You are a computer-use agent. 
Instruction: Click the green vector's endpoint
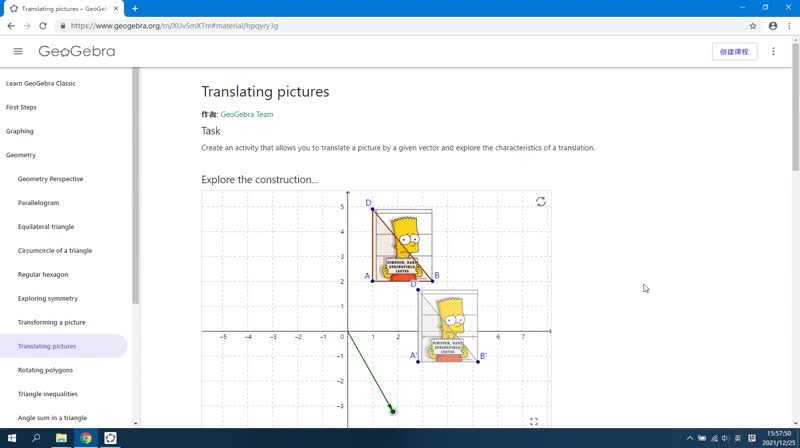(392, 411)
